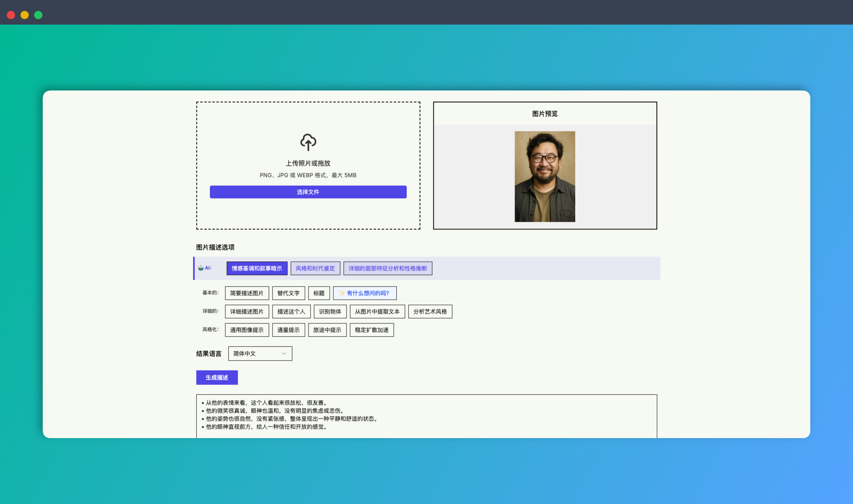Click the language dropdown chevron arrow
Viewport: 853px width, 504px height.
(284, 353)
